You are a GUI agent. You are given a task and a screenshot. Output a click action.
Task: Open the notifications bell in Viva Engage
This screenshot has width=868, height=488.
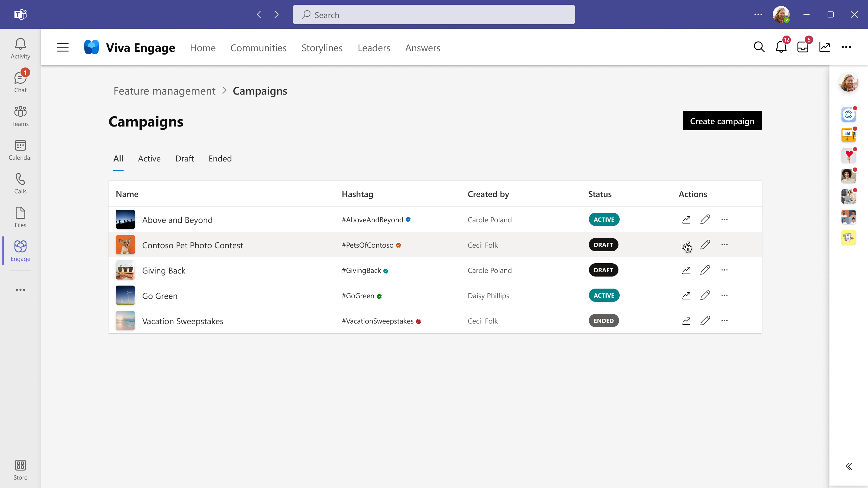coord(781,47)
